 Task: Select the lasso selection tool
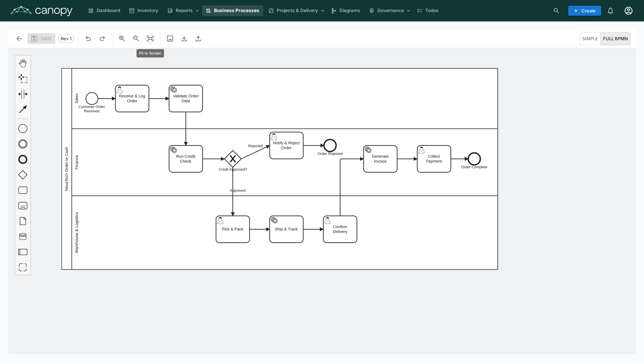[23, 79]
